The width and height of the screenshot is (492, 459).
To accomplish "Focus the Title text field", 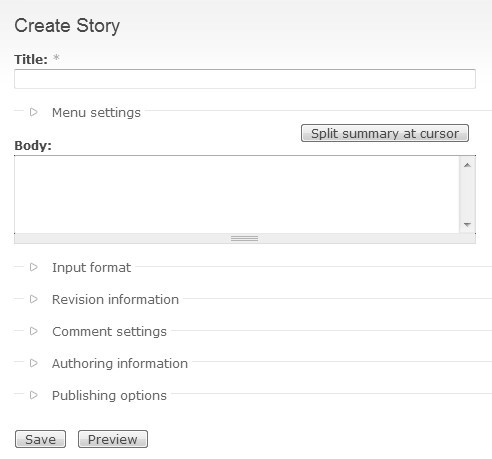I will [x=245, y=79].
